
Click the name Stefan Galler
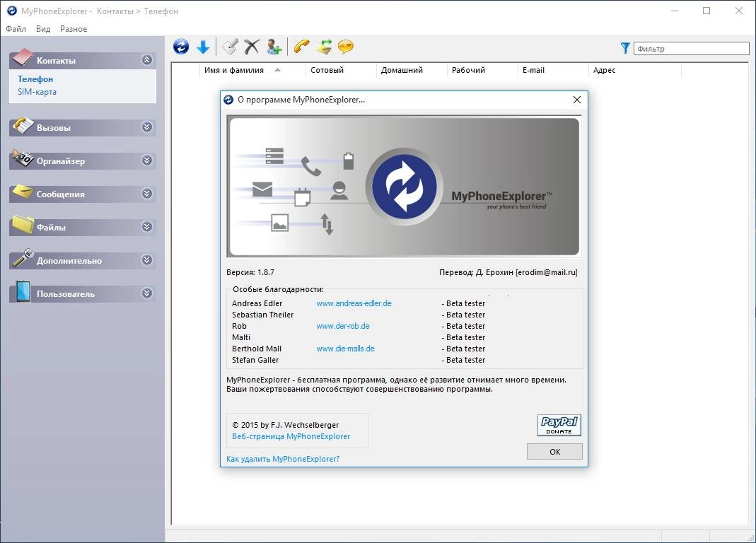coord(255,360)
